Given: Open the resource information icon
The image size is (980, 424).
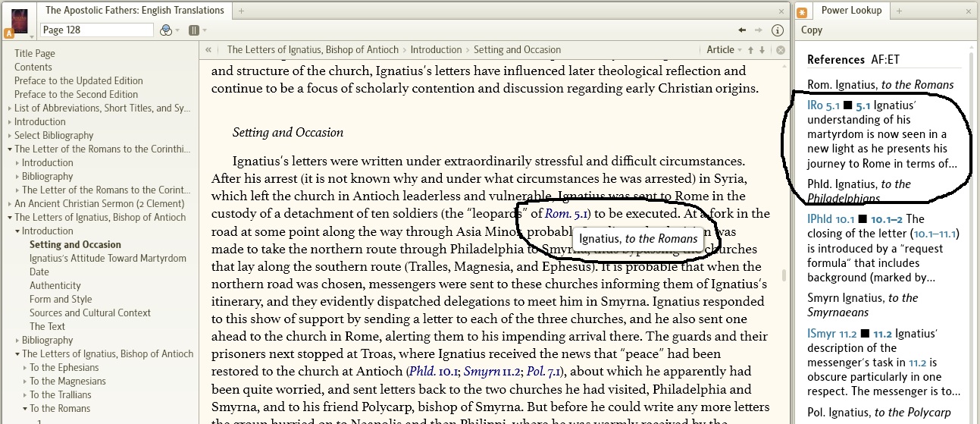Looking at the screenshot, I should click(777, 30).
